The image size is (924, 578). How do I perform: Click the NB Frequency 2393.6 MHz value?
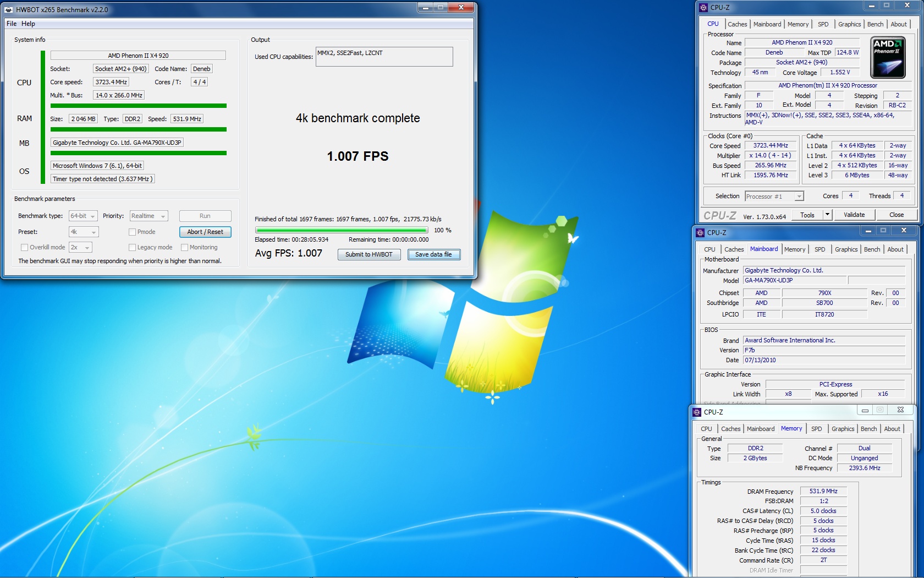[x=864, y=468]
